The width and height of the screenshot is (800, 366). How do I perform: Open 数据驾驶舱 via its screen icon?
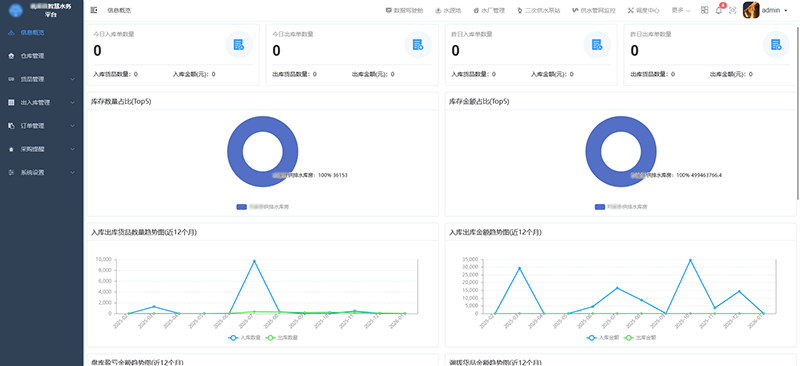[389, 10]
